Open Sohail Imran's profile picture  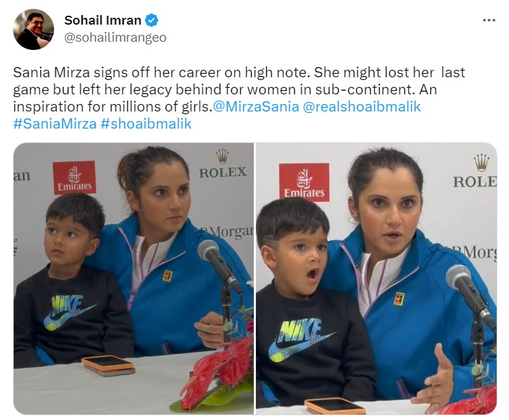pos(34,29)
